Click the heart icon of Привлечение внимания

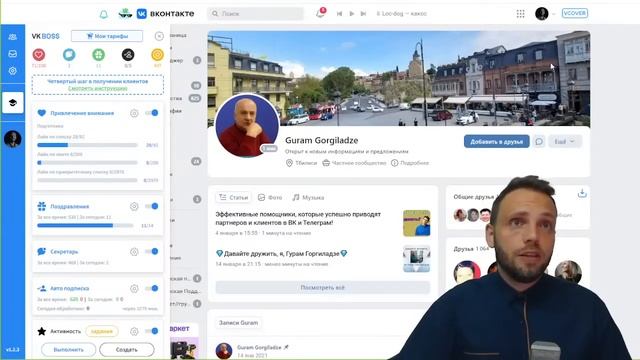(42, 113)
